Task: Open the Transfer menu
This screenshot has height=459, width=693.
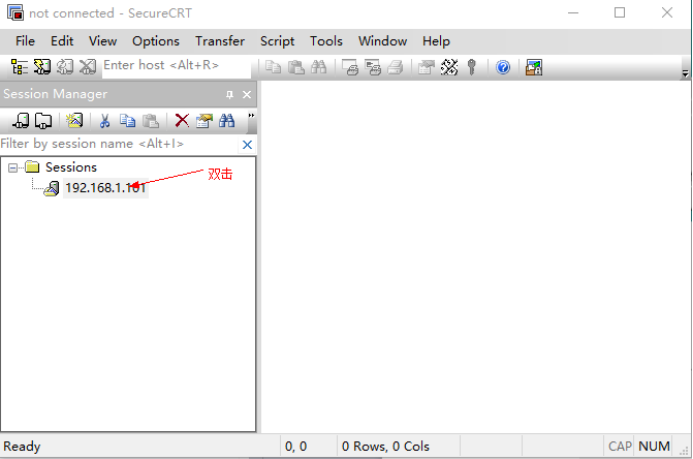Action: point(220,41)
